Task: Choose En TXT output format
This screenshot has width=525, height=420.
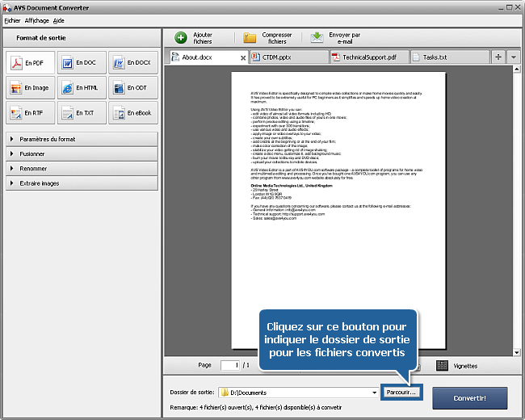Action: 82,113
